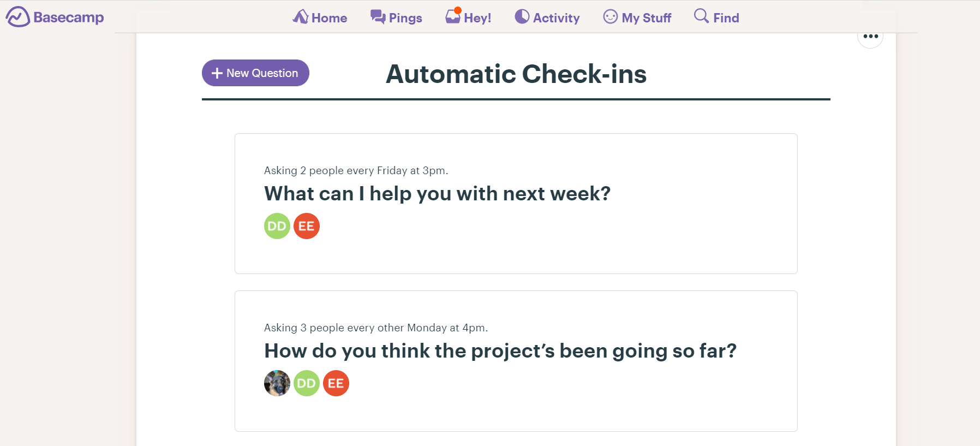Click the My Stuff smiley icon
The image size is (980, 446).
(610, 17)
